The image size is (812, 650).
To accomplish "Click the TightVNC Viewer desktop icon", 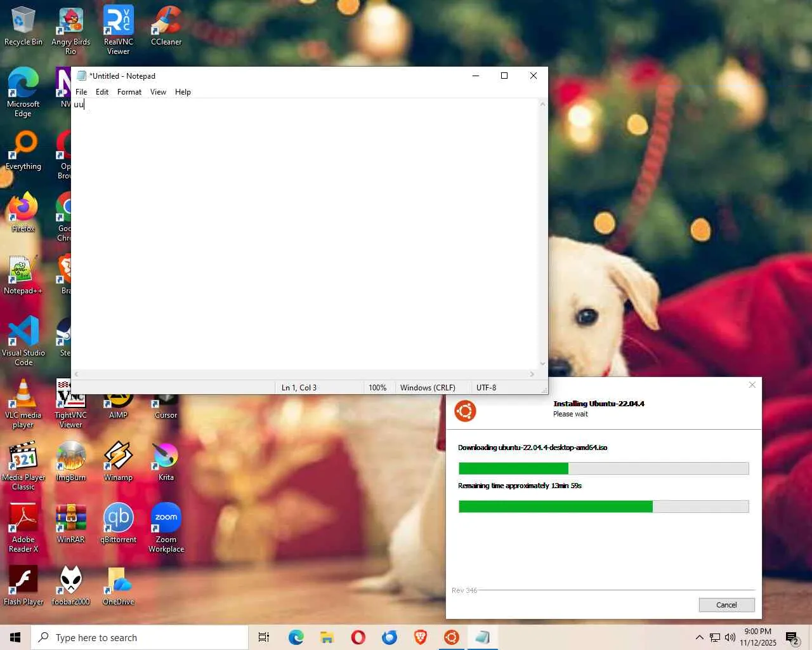I will pos(70,403).
